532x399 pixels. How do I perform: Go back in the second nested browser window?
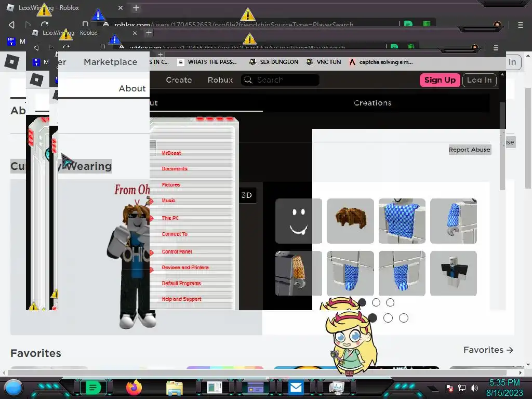point(36,47)
